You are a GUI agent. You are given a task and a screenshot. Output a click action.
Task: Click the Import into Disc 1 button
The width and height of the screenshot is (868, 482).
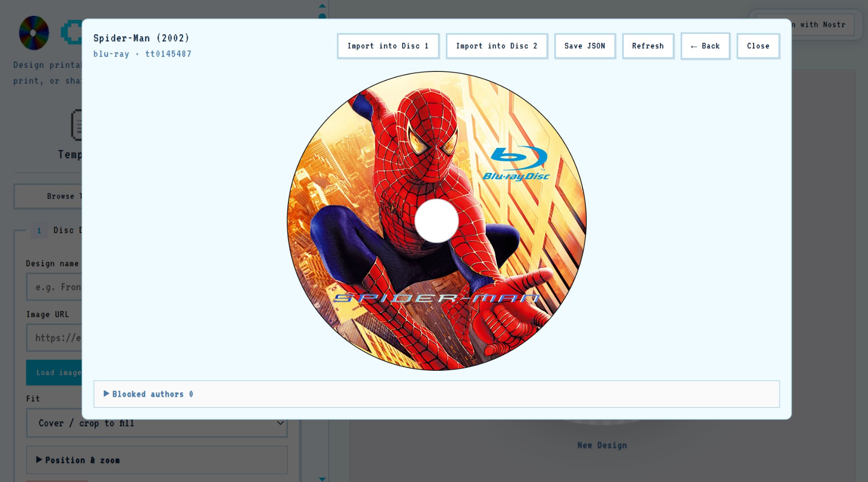pyautogui.click(x=388, y=46)
